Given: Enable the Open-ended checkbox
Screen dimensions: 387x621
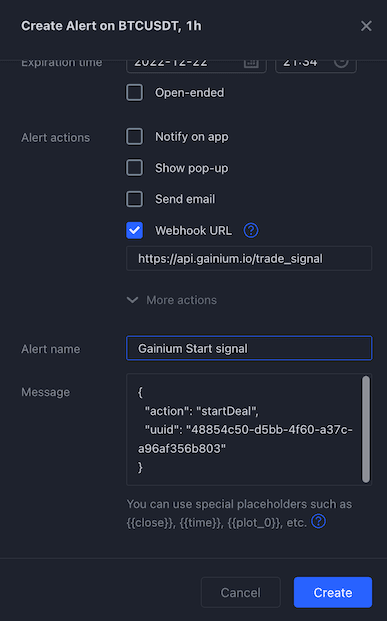Looking at the screenshot, I should pos(134,93).
